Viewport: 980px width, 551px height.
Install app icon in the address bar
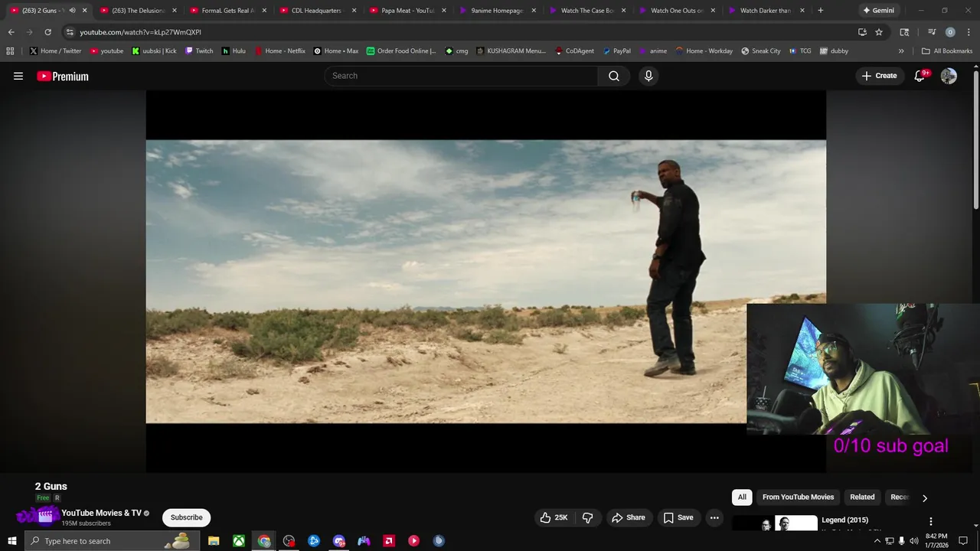pyautogui.click(x=862, y=32)
